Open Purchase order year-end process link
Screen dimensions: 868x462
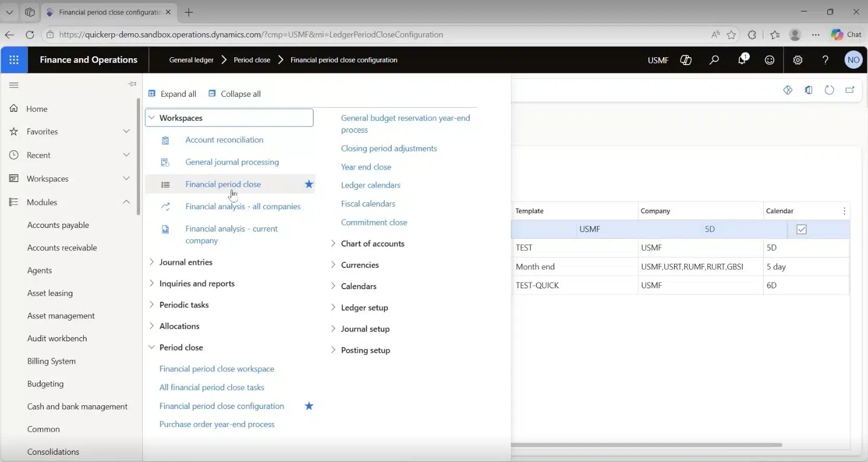click(x=217, y=424)
